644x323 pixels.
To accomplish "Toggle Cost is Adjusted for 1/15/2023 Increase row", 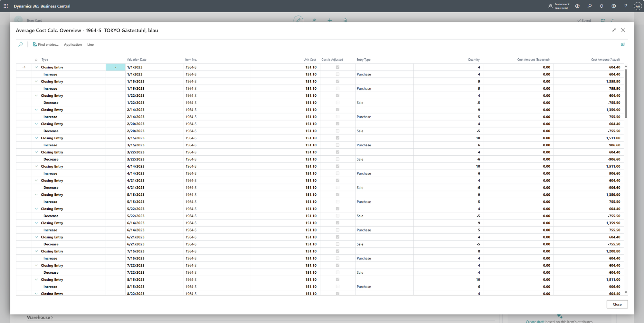I will (337, 89).
